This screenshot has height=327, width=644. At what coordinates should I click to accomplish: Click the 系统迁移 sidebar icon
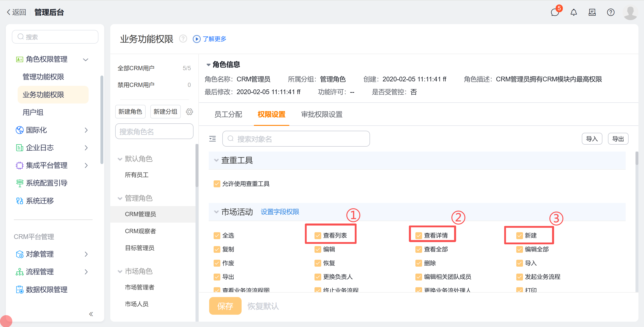point(19,200)
